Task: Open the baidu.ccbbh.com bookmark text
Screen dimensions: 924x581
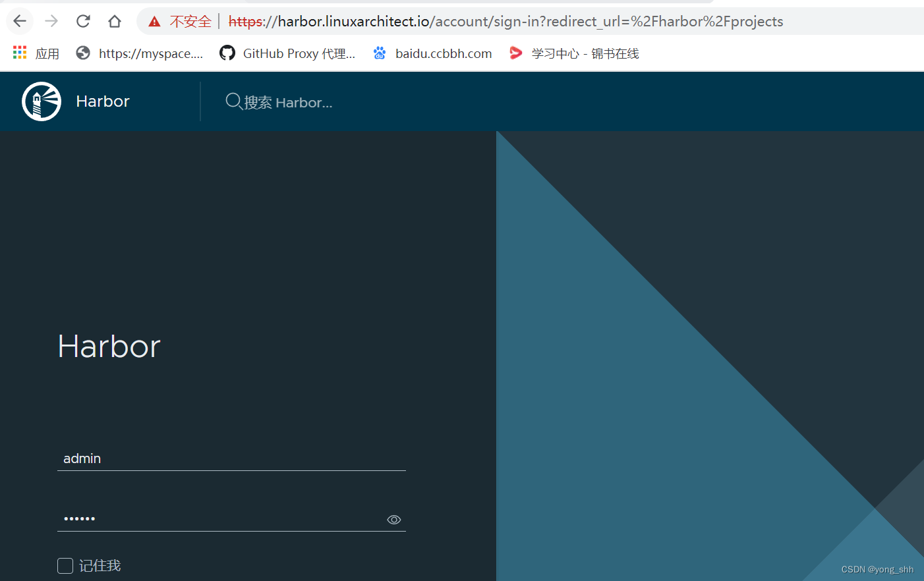Action: 444,53
